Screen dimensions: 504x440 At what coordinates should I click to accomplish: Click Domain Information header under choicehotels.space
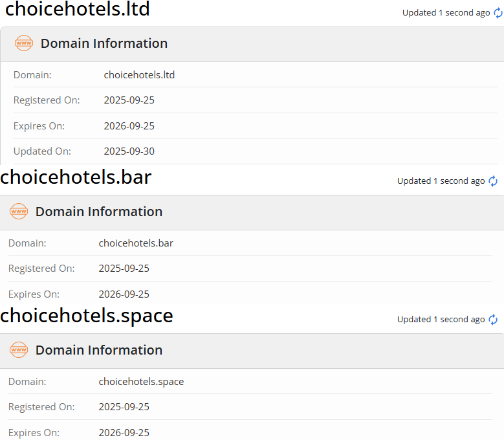99,350
